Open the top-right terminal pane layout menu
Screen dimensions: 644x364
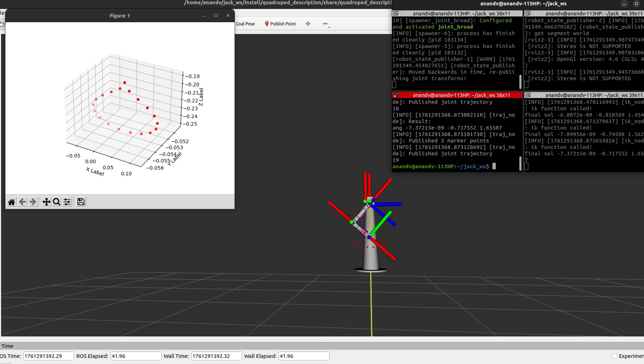tap(528, 14)
